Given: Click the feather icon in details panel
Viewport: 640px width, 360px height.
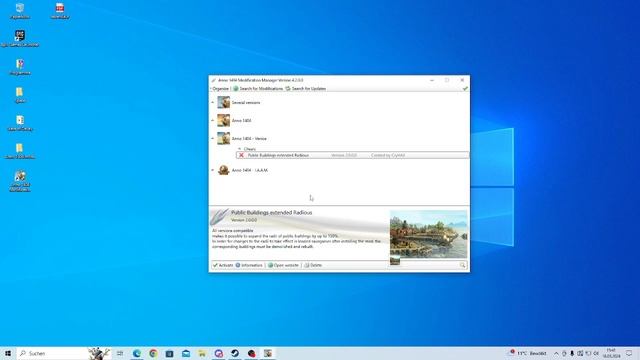Looking at the screenshot, I should click(219, 217).
